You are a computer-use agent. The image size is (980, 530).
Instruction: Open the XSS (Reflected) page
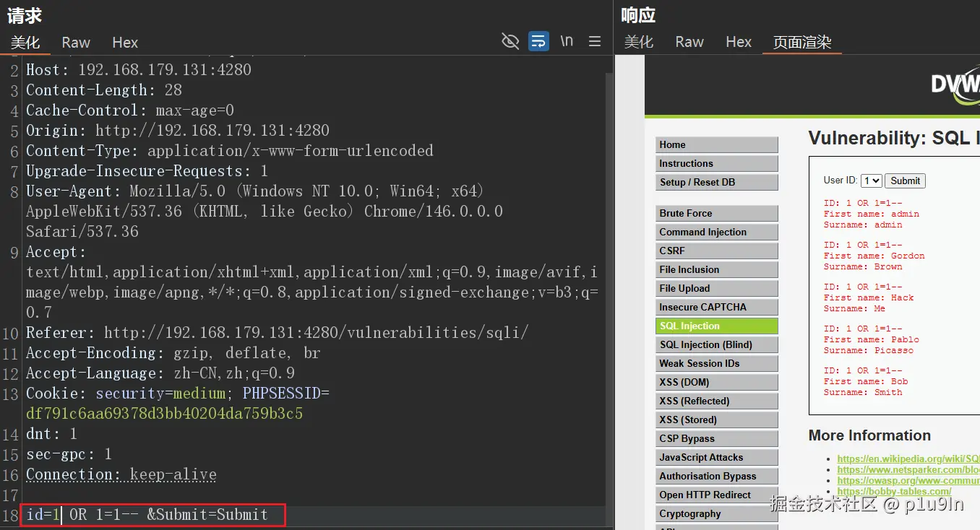pos(717,401)
